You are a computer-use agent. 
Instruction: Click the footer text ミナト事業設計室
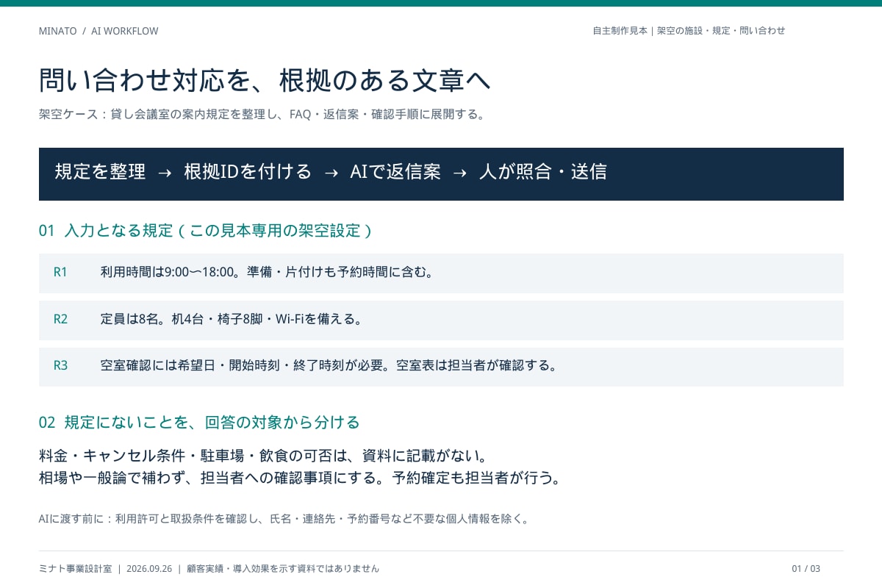point(76,569)
